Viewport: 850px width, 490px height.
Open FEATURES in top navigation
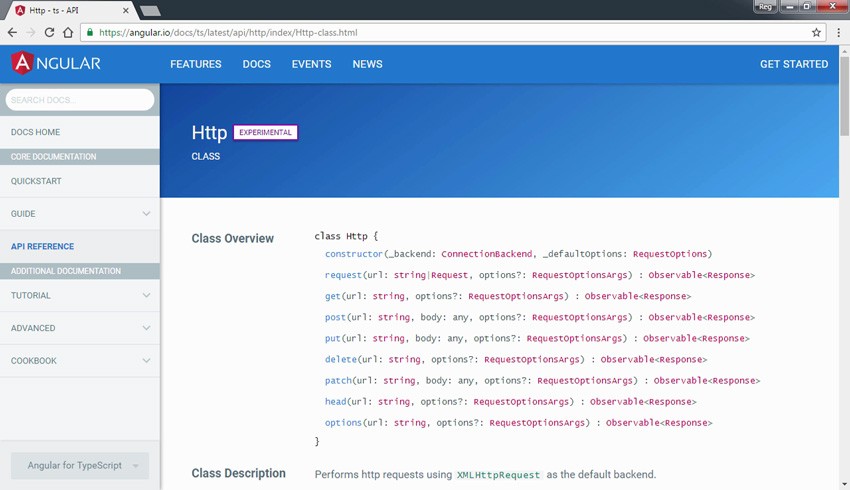[196, 64]
